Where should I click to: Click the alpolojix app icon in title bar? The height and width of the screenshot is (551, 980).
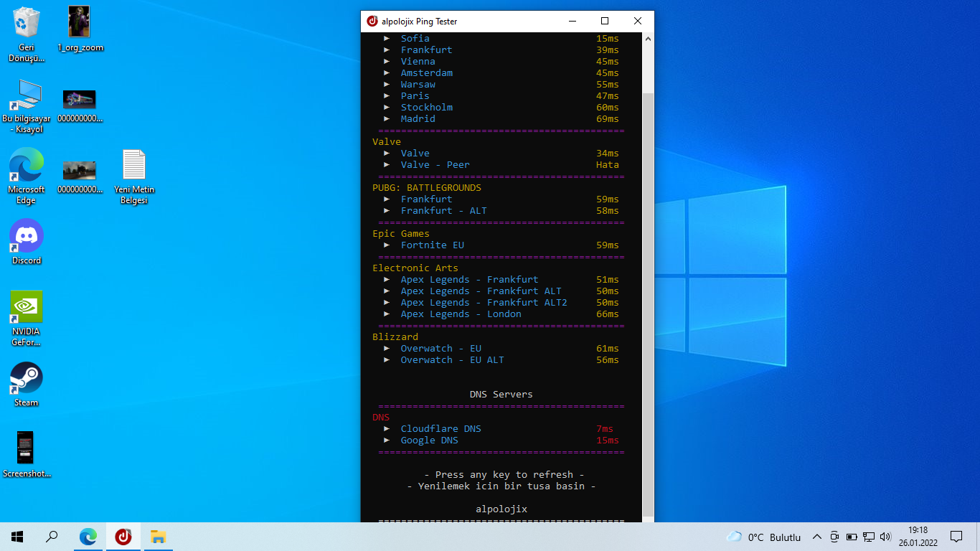(372, 22)
